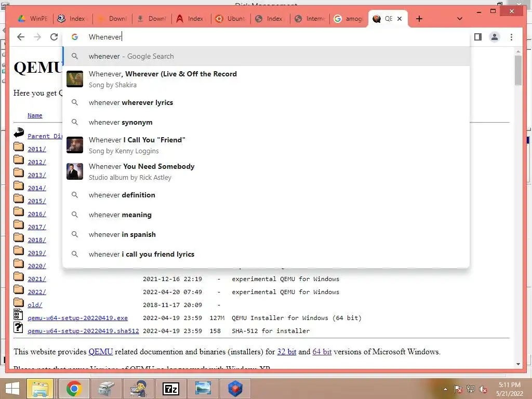This screenshot has height=399, width=532.
Task: Open the 2014/ folder link
Action: pos(37,188)
